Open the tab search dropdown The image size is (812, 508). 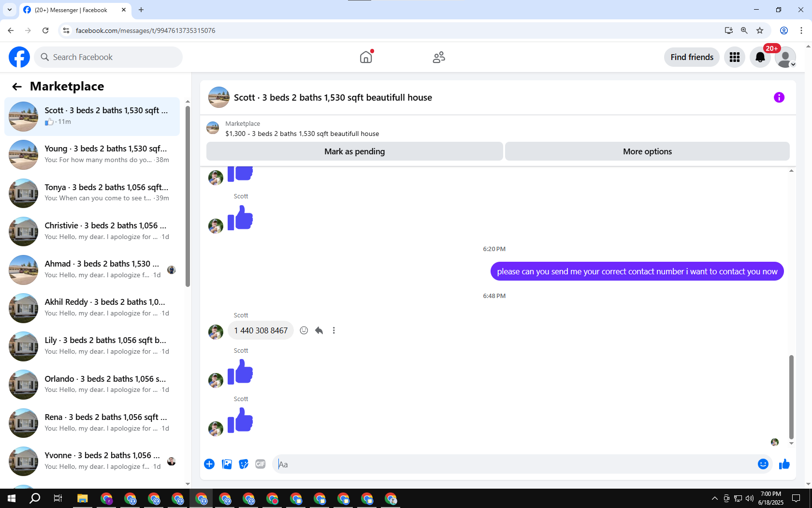point(10,10)
